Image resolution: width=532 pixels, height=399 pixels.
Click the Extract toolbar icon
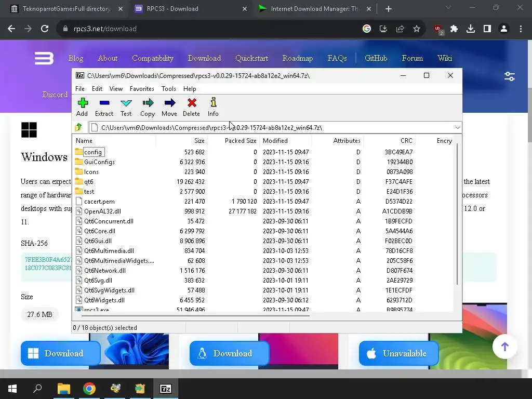(x=104, y=107)
